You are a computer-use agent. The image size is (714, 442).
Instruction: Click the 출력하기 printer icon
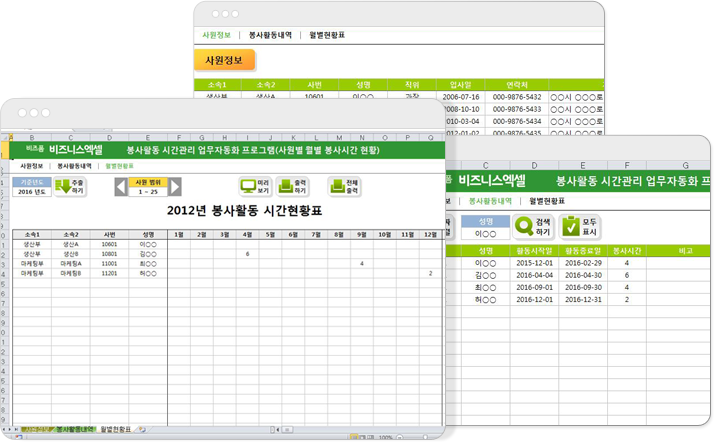(285, 186)
